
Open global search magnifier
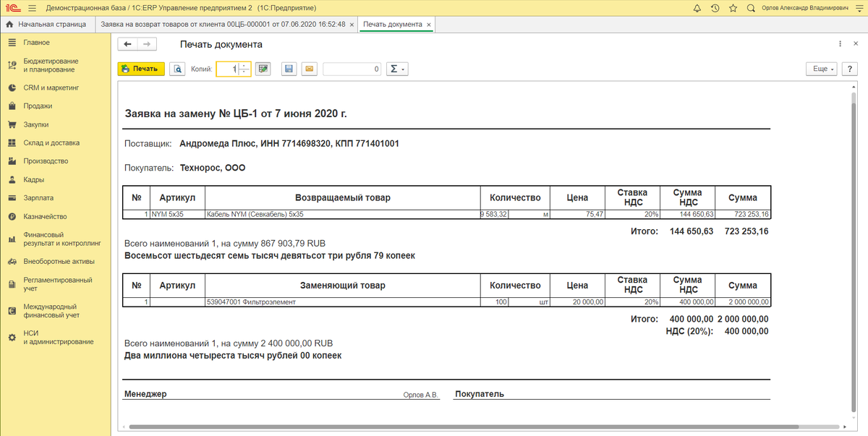(752, 8)
